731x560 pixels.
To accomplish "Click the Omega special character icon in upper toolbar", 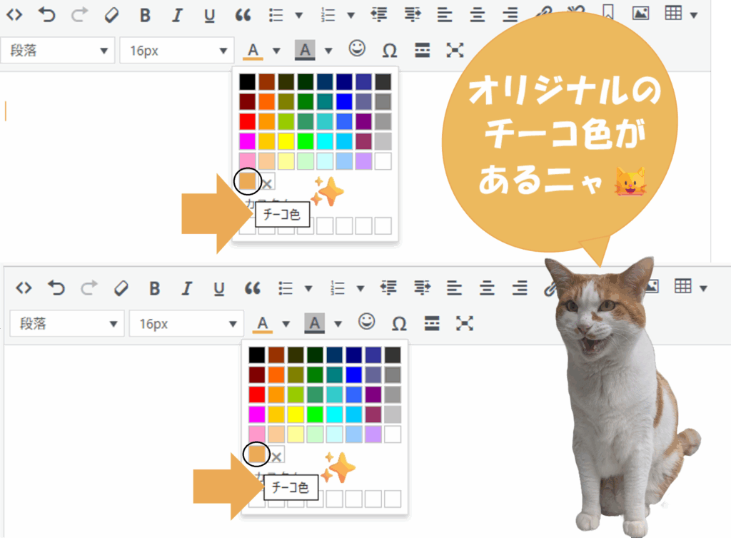I will [x=390, y=50].
